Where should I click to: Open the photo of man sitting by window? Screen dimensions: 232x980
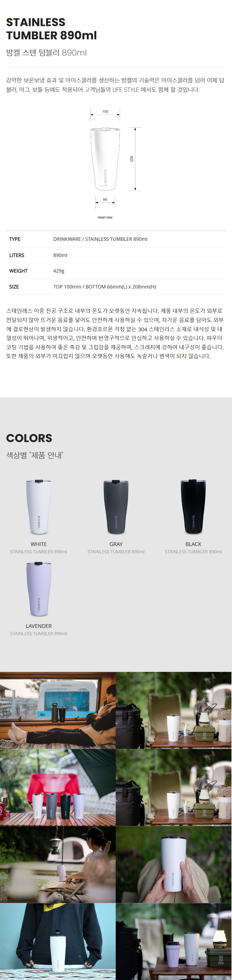coord(58,710)
